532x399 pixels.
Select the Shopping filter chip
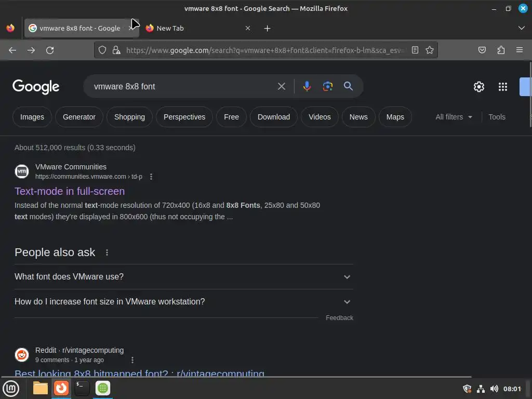point(129,117)
